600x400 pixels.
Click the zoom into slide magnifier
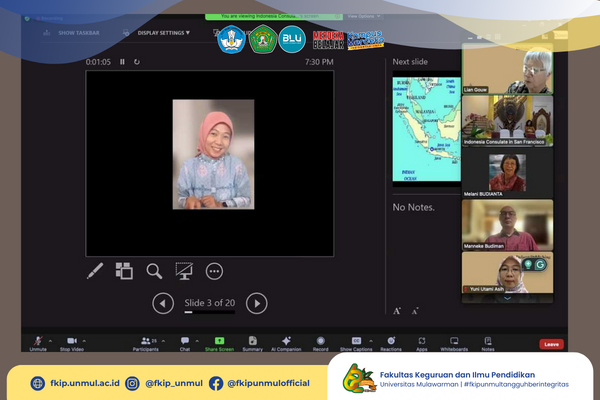(154, 270)
